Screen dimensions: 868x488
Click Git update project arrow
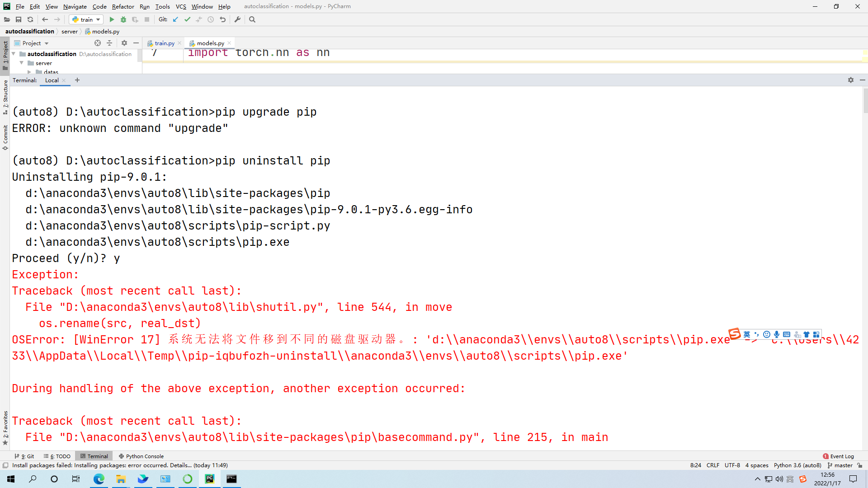175,19
